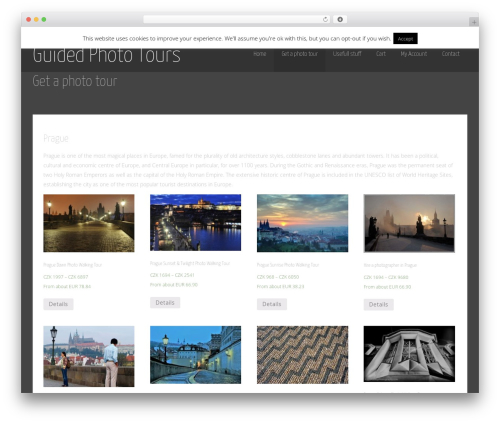Open the Prague Dawn Photo Walking Tour link

(x=73, y=265)
